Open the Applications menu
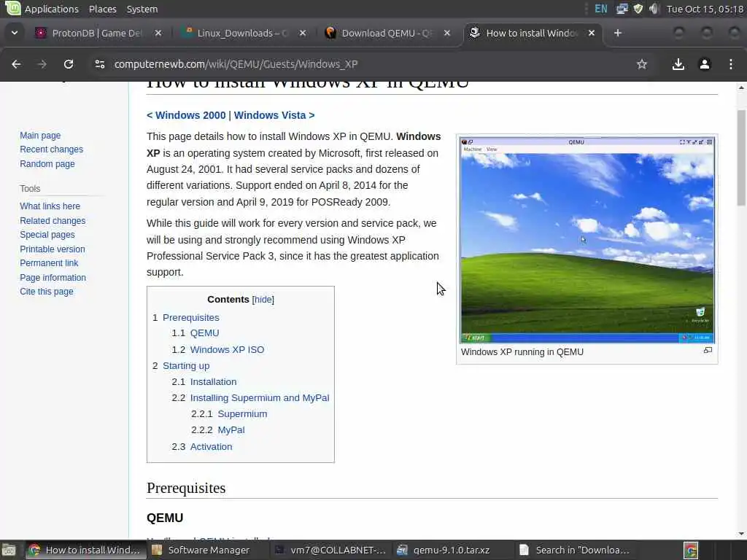This screenshot has height=560, width=747. 52,9
